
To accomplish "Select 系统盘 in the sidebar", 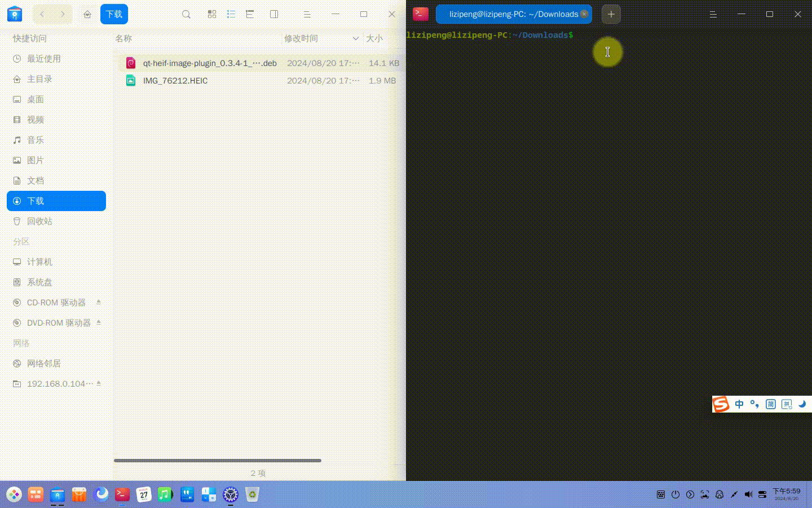I will tap(56, 282).
